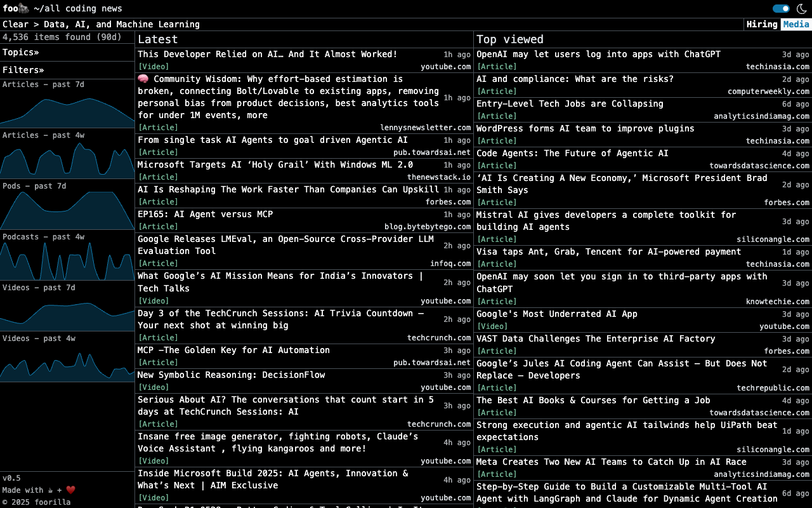
Task: Switch to dark mode moon icon
Action: coord(802,8)
